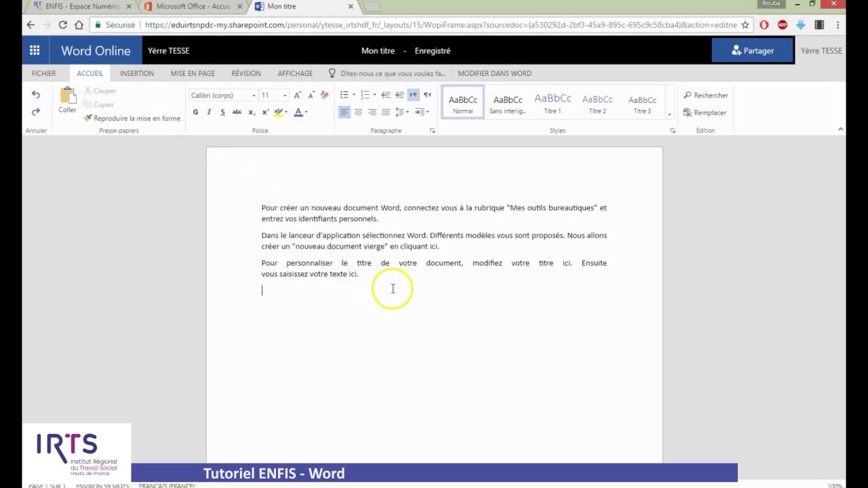Toggle underline (S) formatting

[222, 112]
